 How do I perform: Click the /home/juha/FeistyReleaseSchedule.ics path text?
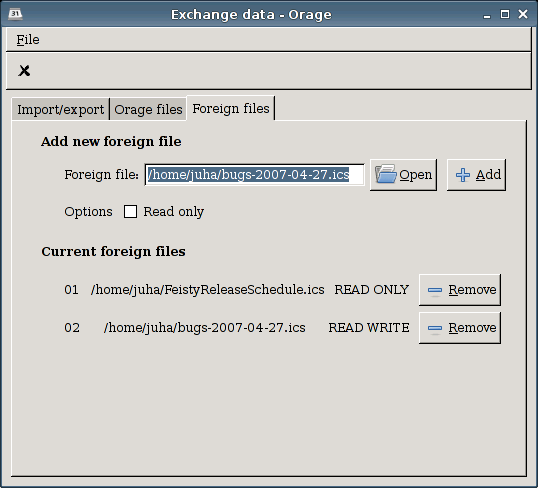coord(208,290)
